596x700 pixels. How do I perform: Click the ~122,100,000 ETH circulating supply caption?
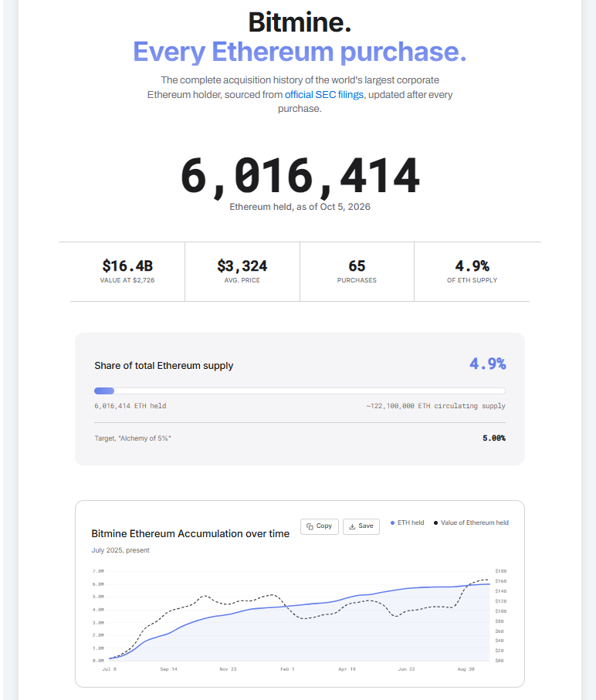[435, 406]
